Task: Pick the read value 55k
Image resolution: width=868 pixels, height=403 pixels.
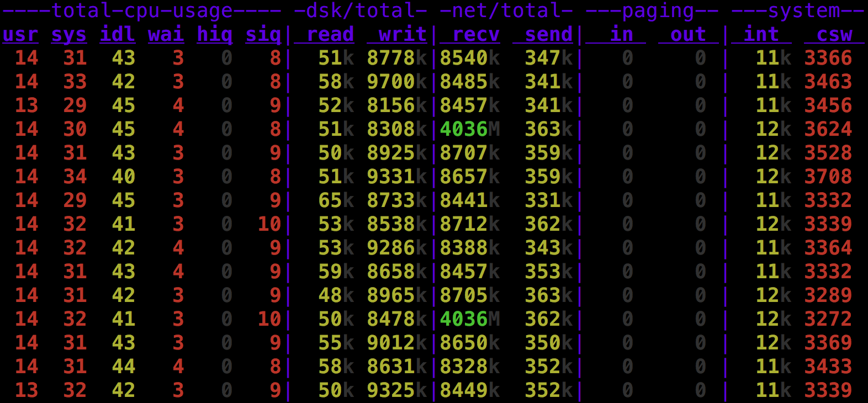Action: click(x=336, y=343)
